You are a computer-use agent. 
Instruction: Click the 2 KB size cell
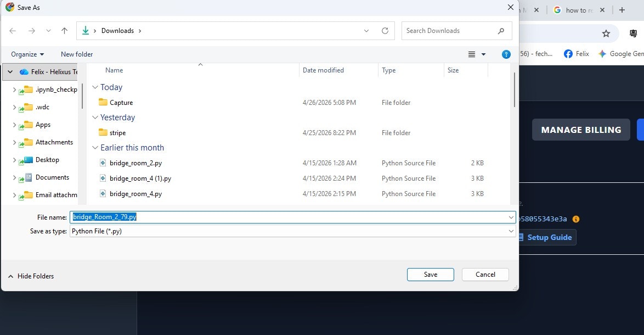(x=477, y=163)
